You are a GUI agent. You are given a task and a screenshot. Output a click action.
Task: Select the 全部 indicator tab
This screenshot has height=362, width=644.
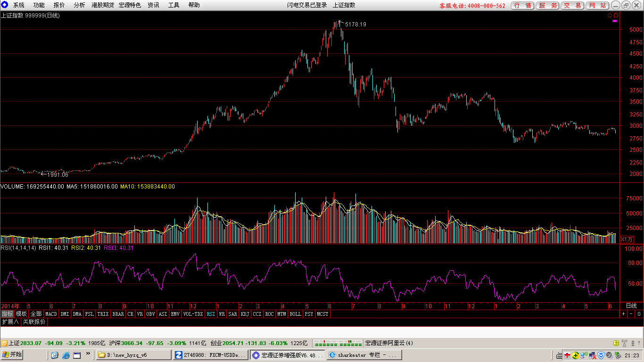pos(36,313)
